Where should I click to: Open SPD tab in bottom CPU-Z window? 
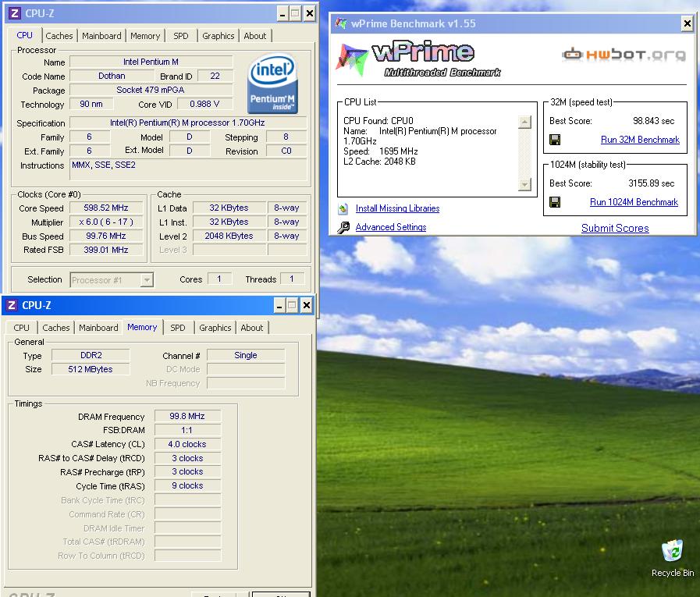[178, 328]
